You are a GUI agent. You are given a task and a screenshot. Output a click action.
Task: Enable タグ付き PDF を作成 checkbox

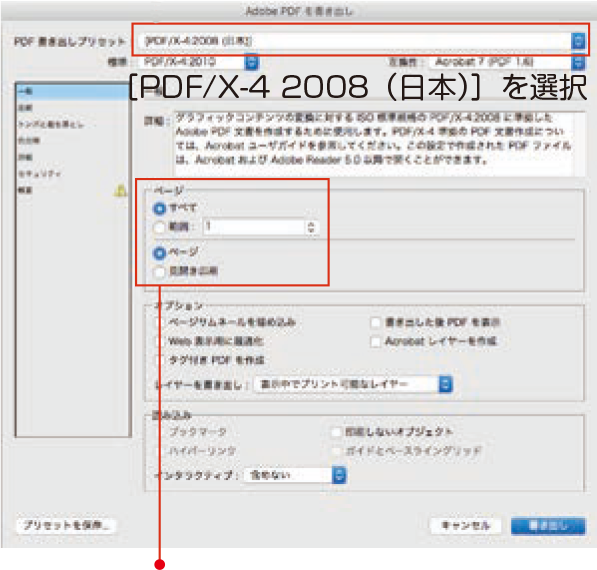[160, 360]
